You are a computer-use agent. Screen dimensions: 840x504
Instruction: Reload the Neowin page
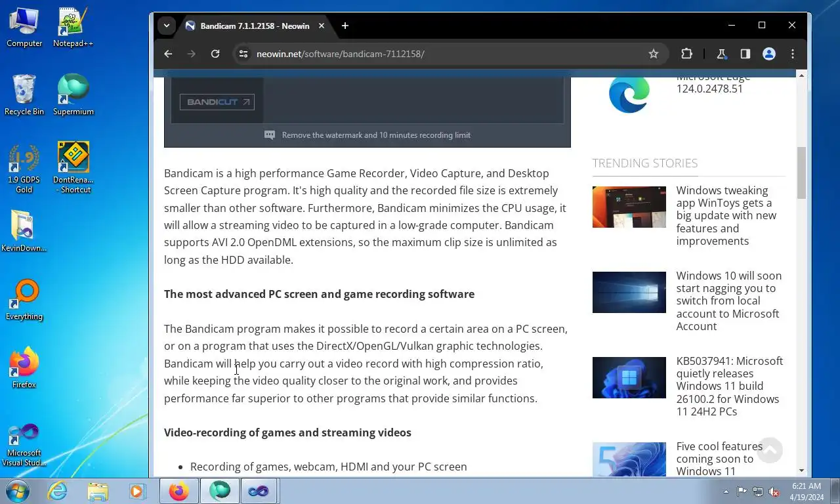point(215,54)
